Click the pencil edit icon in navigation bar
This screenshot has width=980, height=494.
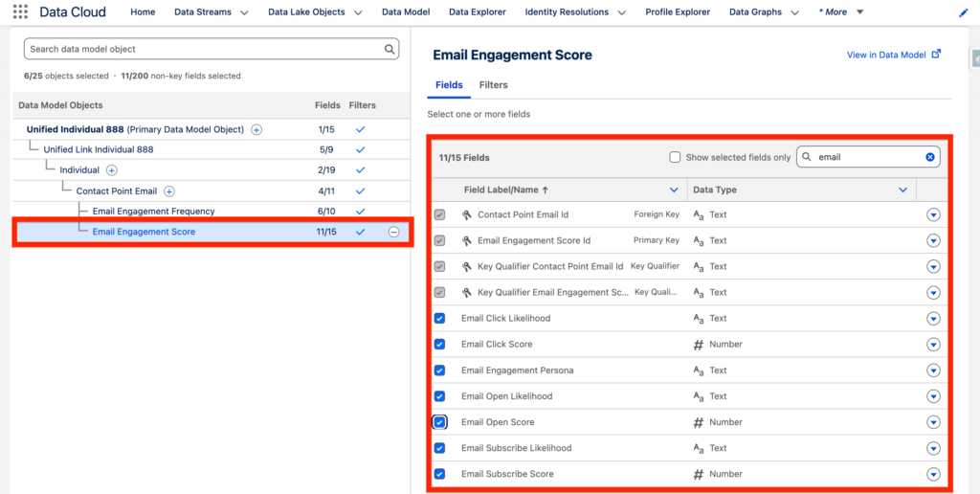pyautogui.click(x=963, y=13)
